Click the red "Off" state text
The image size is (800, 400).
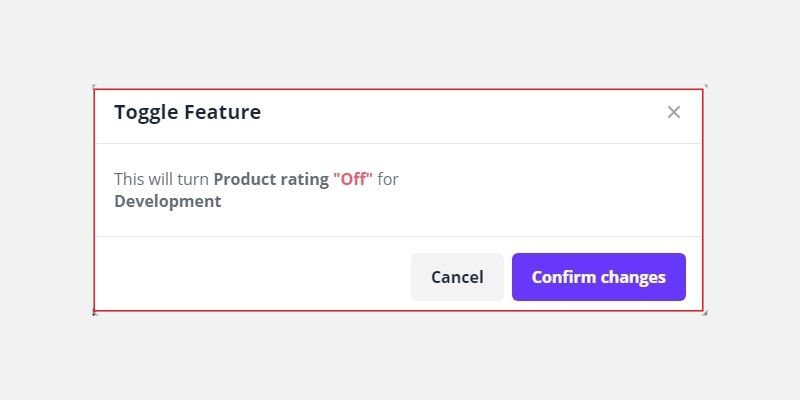point(353,180)
